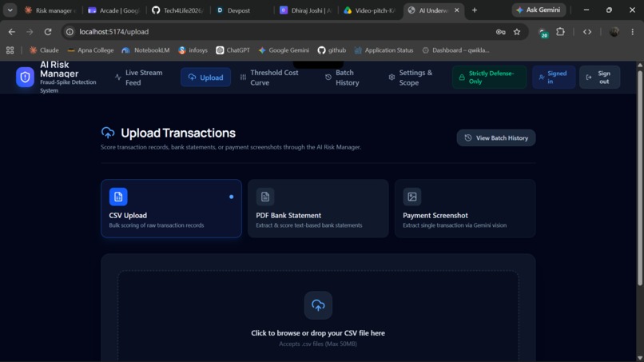This screenshot has height=362, width=644.
Task: Click the gear icon next to Settings & Scope
Action: pyautogui.click(x=392, y=78)
